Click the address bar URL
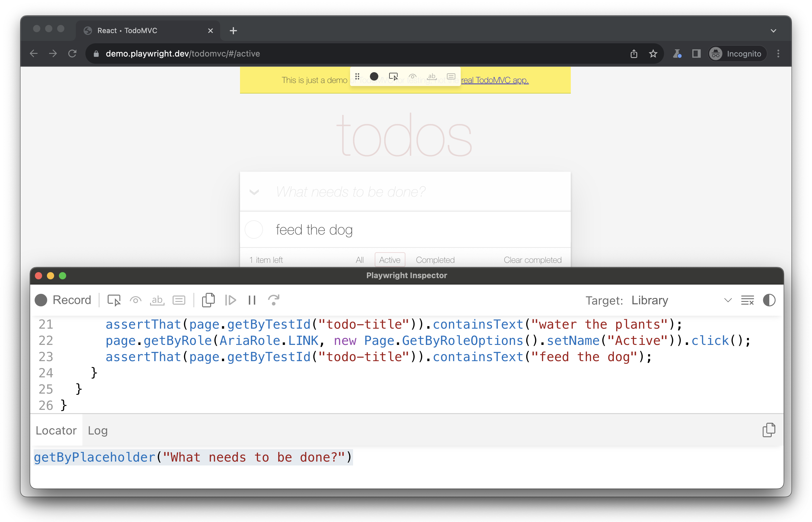Viewport: 812px width, 522px height. pos(183,54)
